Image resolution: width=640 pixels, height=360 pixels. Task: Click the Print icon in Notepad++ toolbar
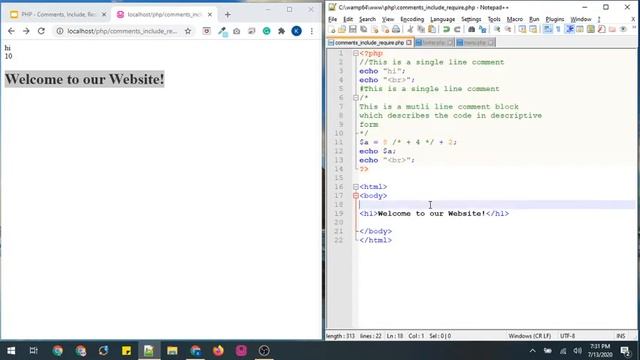[x=396, y=29]
